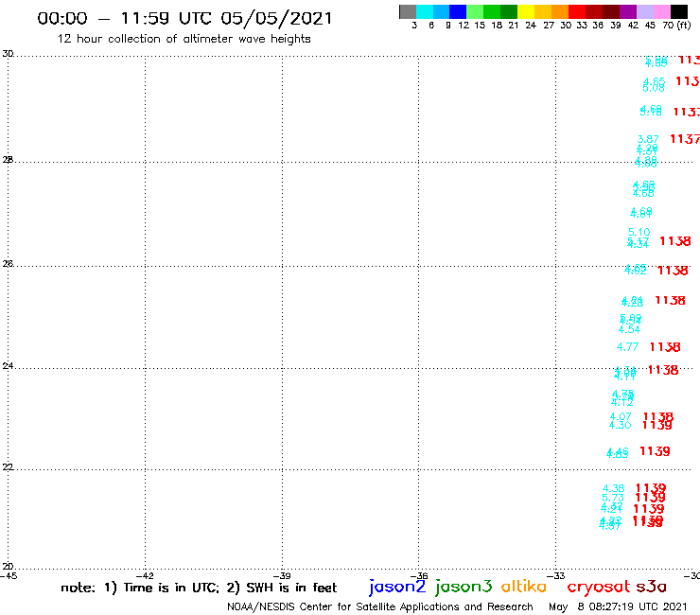Click longitude axis label "-45"
Viewport: 700px width, 615px height.
tap(9, 575)
